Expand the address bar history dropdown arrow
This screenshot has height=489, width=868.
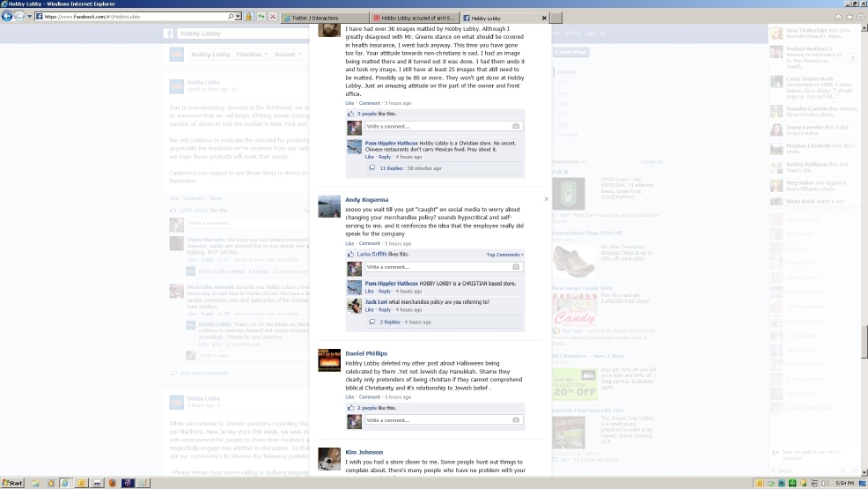click(x=238, y=17)
